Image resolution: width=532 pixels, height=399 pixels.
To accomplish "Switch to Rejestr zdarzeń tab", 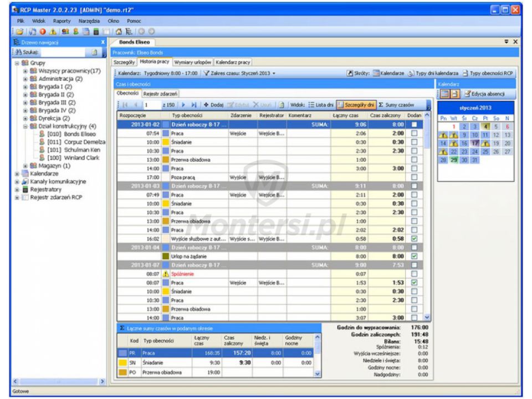I will (x=160, y=94).
